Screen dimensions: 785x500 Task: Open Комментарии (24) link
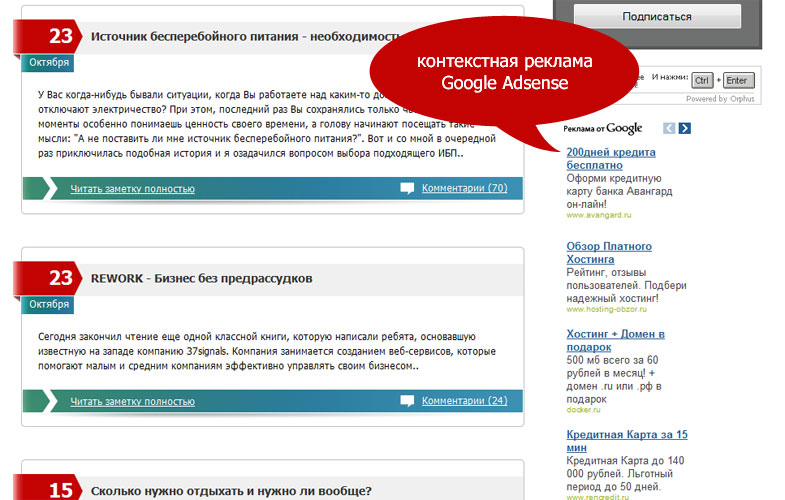464,401
